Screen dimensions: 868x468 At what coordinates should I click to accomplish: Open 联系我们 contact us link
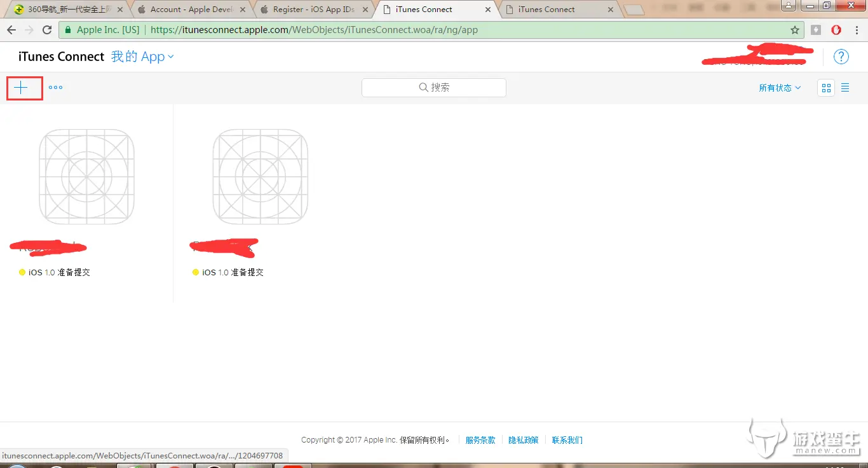point(567,440)
